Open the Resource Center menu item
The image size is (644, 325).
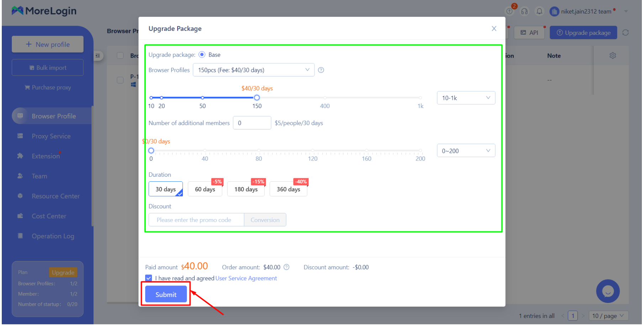tap(56, 196)
